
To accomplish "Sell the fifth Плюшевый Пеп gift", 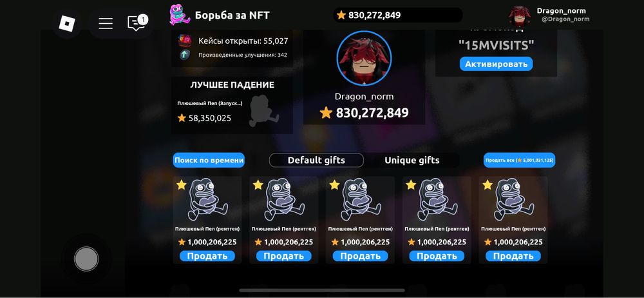I will 513,256.
